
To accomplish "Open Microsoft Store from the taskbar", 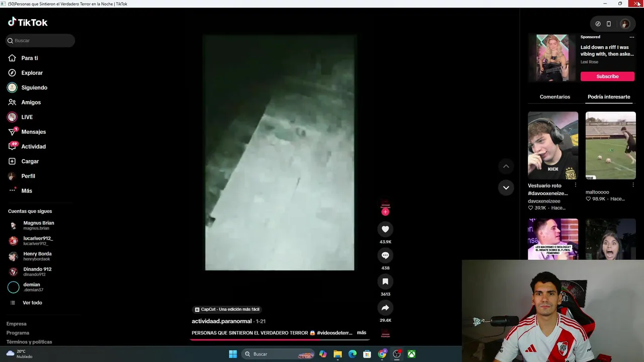I will [367, 354].
